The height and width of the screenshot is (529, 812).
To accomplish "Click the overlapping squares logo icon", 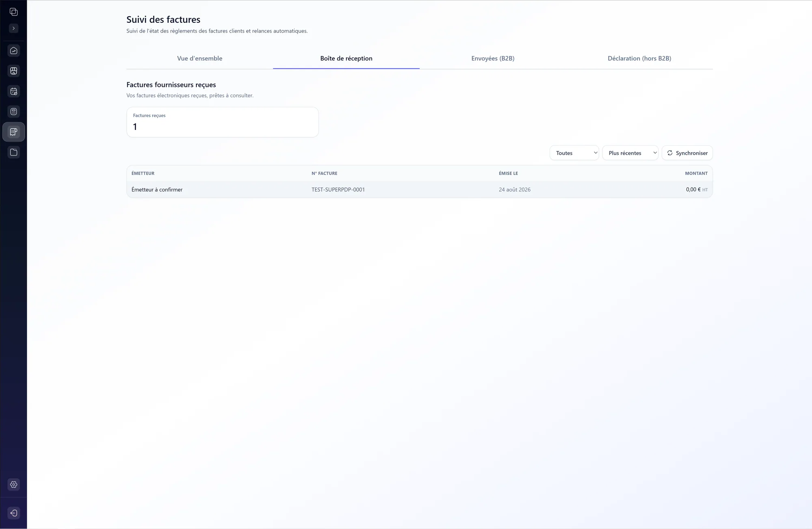I will (x=13, y=12).
